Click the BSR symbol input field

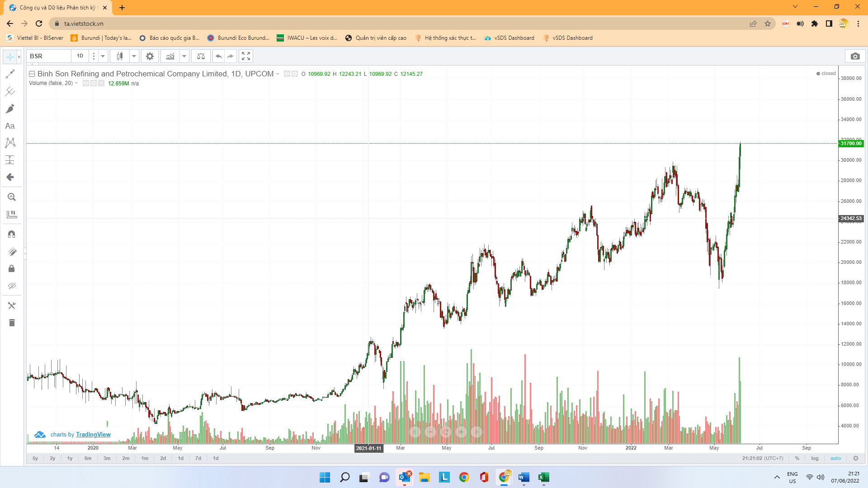49,56
